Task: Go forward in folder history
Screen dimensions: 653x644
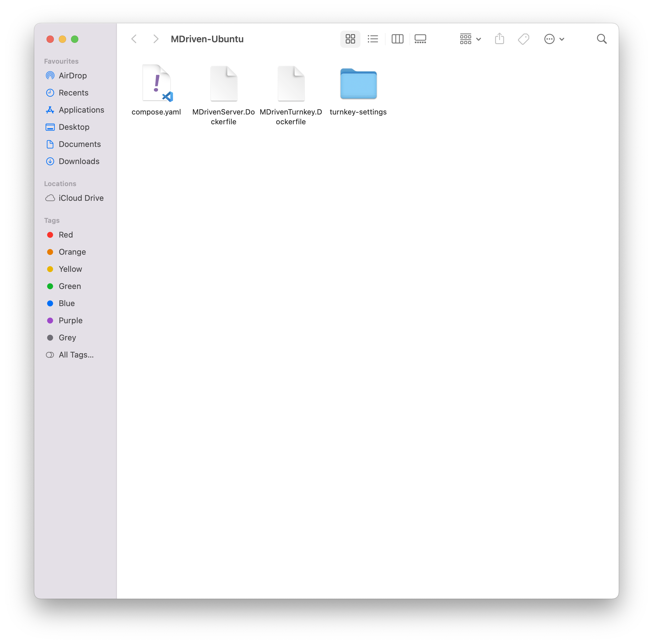Action: point(155,39)
